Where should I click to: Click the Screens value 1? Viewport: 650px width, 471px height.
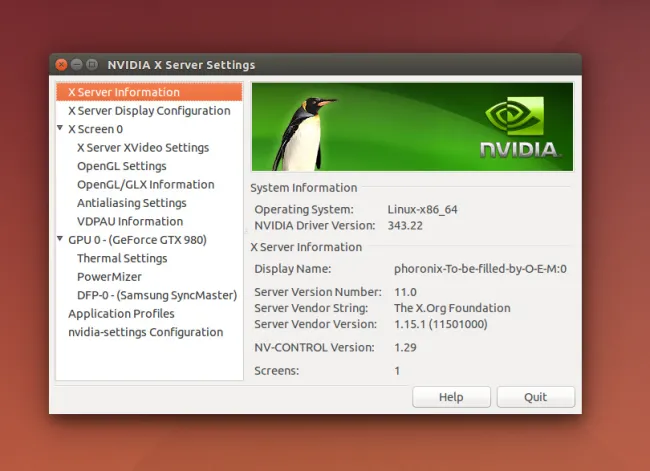click(x=397, y=371)
